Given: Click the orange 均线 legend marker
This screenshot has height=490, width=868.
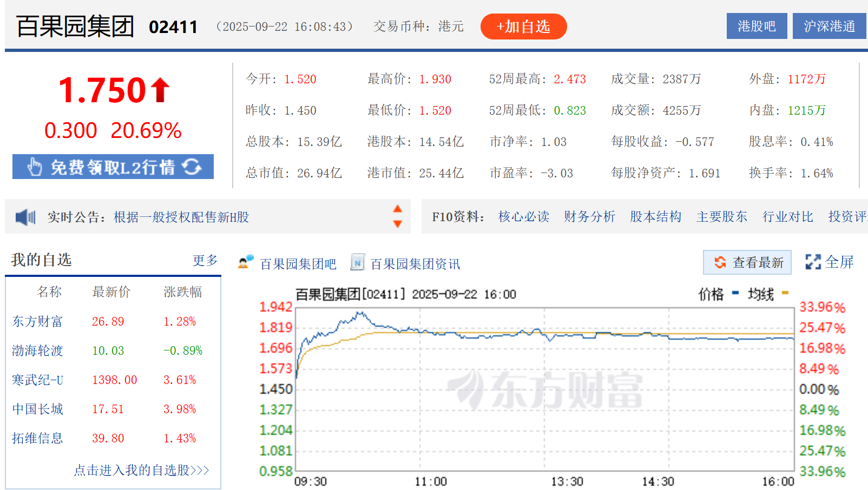Looking at the screenshot, I should pyautogui.click(x=785, y=293).
